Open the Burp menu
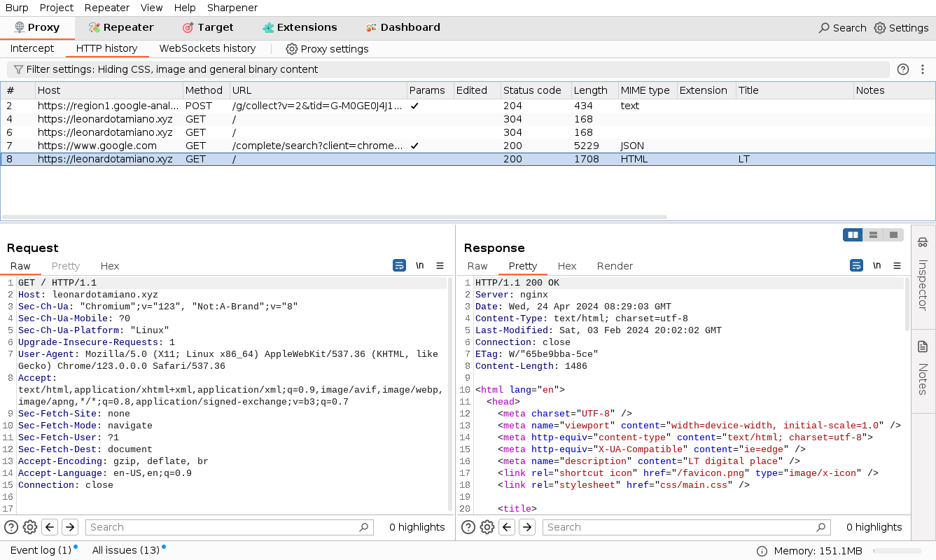 point(17,8)
